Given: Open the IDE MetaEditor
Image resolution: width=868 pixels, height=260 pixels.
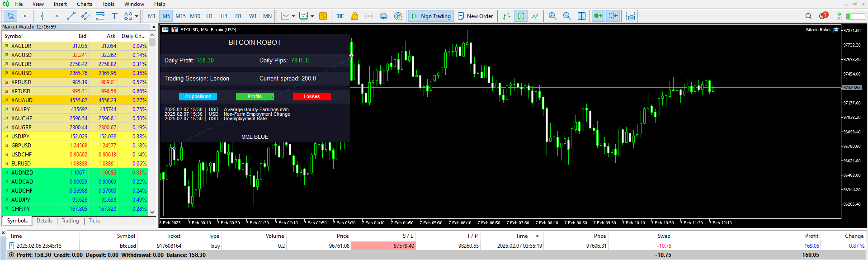Looking at the screenshot, I should tap(340, 16).
